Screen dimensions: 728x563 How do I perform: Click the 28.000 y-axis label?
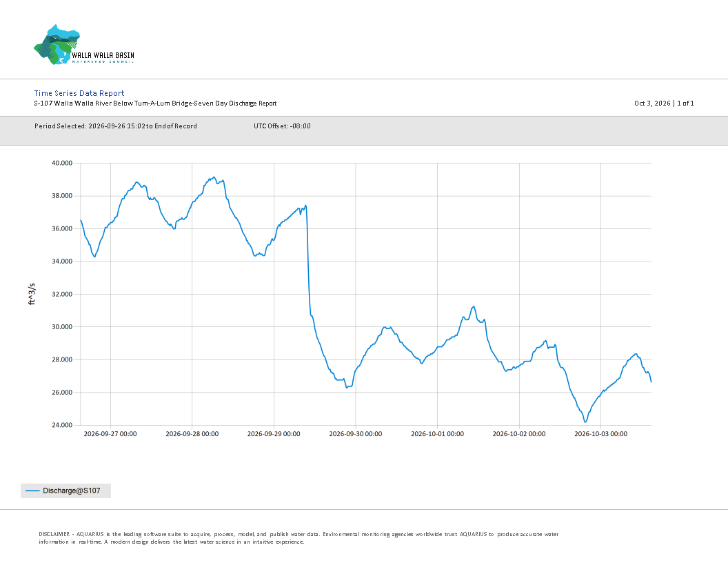tap(62, 359)
